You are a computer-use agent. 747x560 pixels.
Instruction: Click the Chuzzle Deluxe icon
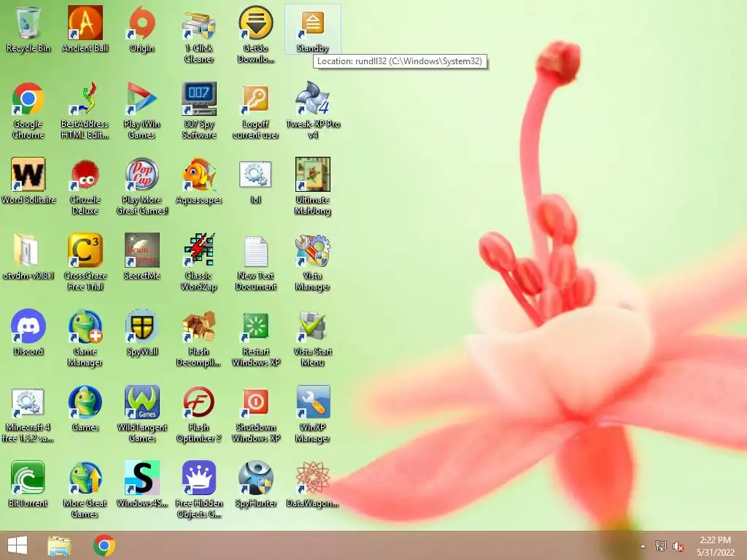pos(85,175)
